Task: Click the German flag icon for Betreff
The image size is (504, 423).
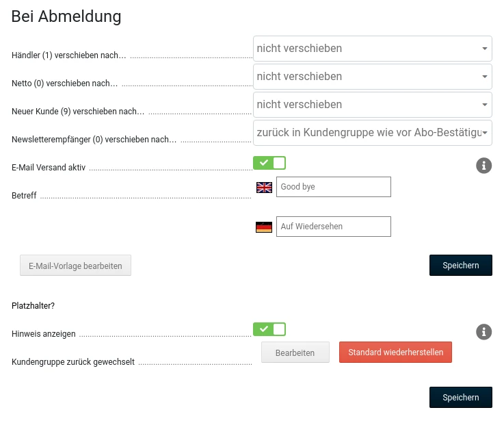Action: click(264, 227)
